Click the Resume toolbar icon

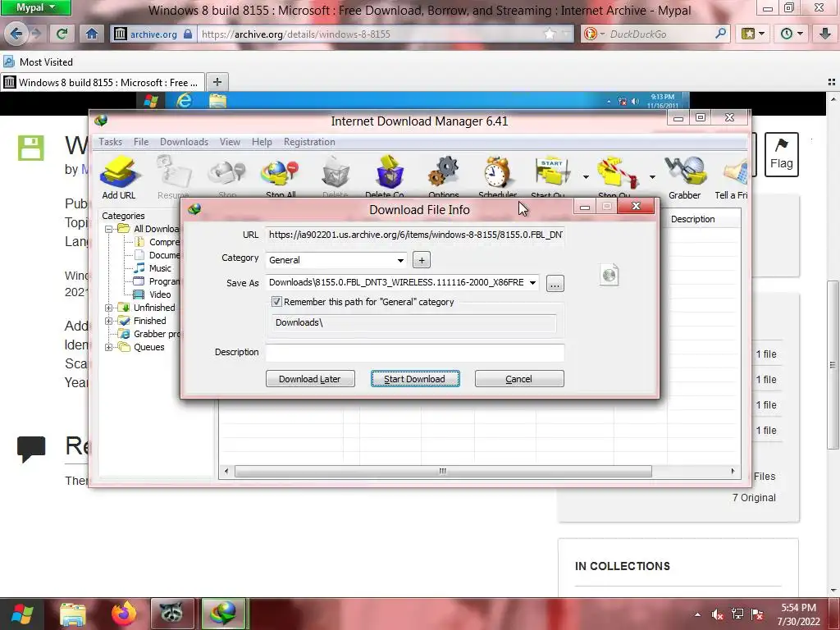coord(174,172)
